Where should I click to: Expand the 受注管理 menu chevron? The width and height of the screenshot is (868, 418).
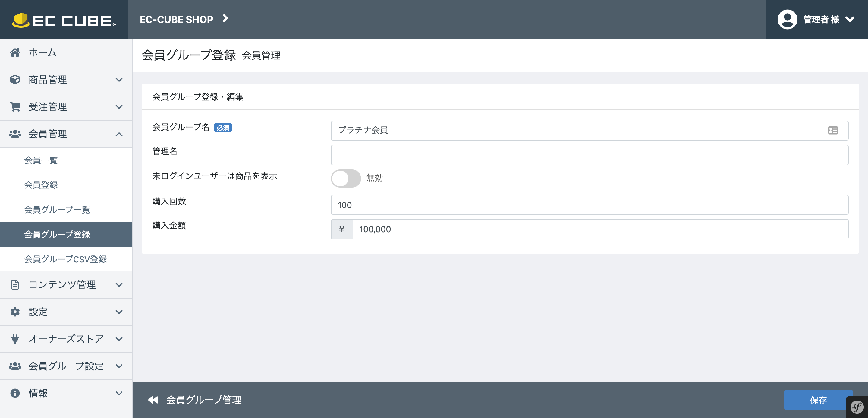tap(119, 107)
